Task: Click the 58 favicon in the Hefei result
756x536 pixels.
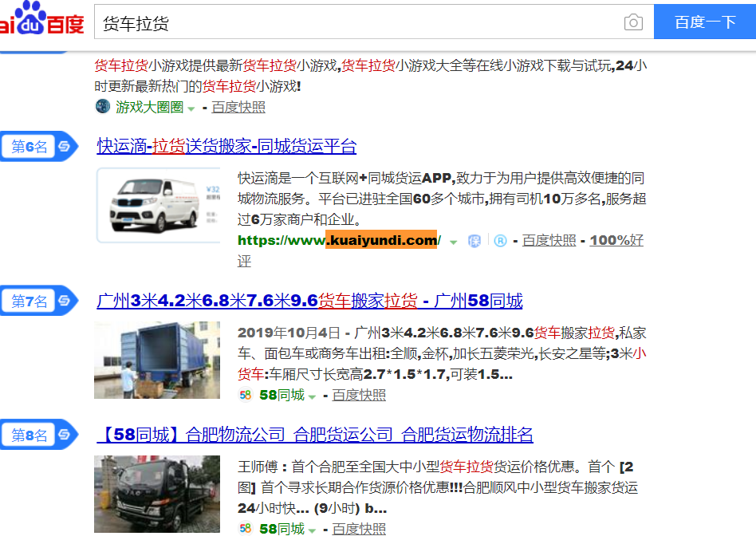Action: [246, 529]
